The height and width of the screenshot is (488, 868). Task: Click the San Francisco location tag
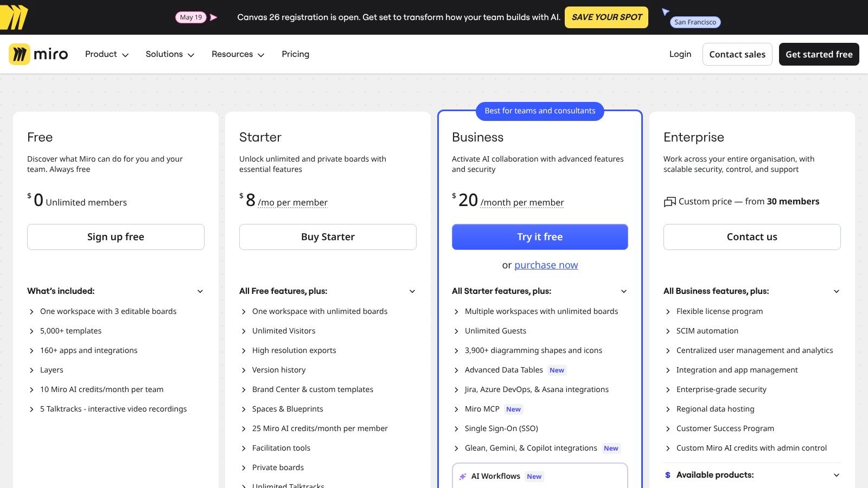[x=695, y=22]
